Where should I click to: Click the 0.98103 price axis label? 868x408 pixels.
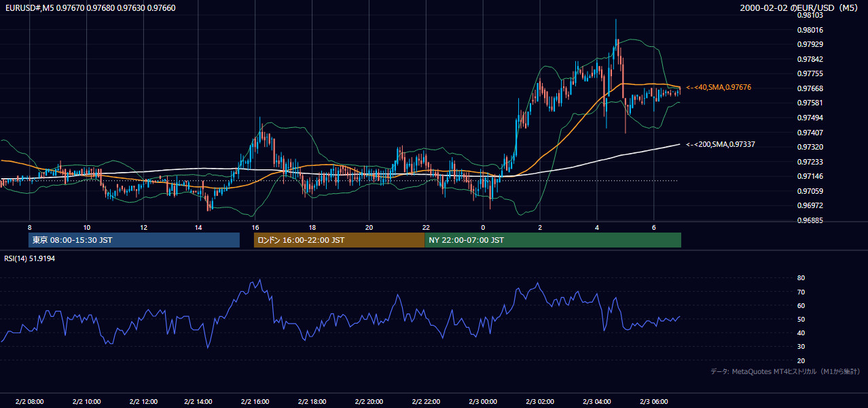810,15
